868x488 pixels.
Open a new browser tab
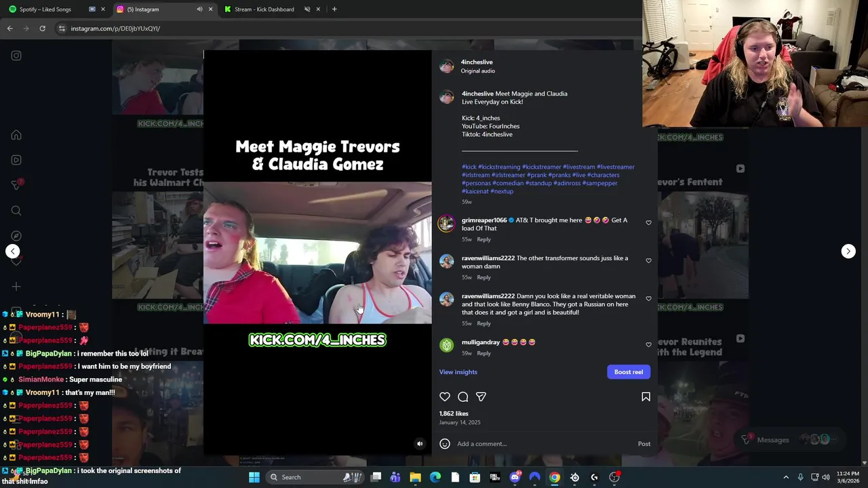coord(334,9)
